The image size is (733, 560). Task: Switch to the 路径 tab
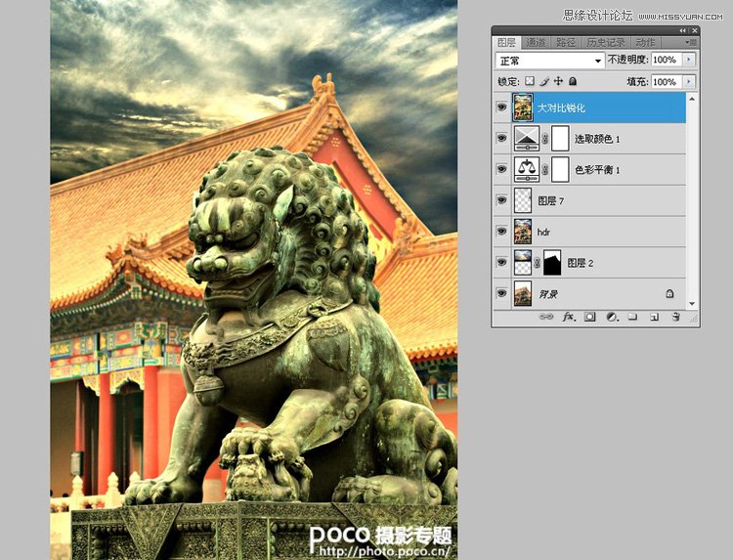566,43
